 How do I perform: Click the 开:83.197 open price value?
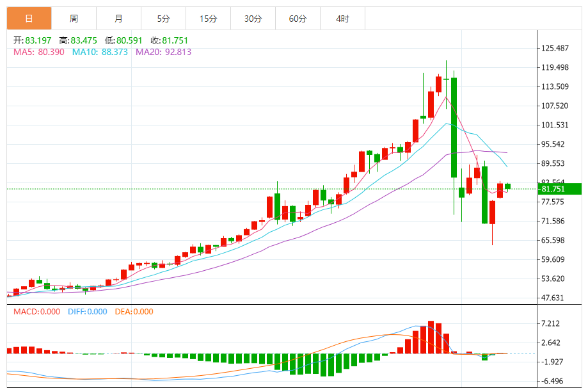[32, 40]
